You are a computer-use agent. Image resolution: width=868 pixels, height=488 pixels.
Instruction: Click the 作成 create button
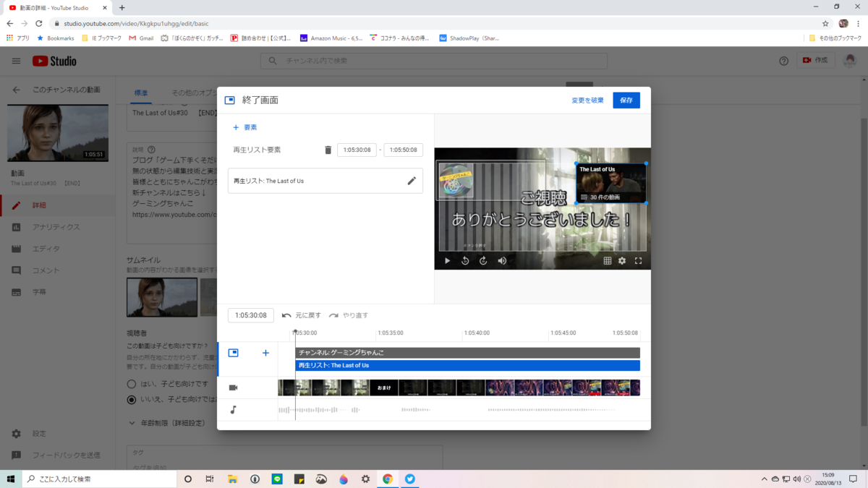click(816, 61)
